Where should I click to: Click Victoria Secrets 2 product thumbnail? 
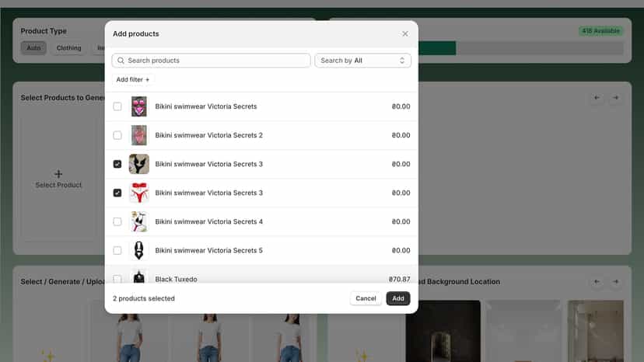[x=138, y=135]
